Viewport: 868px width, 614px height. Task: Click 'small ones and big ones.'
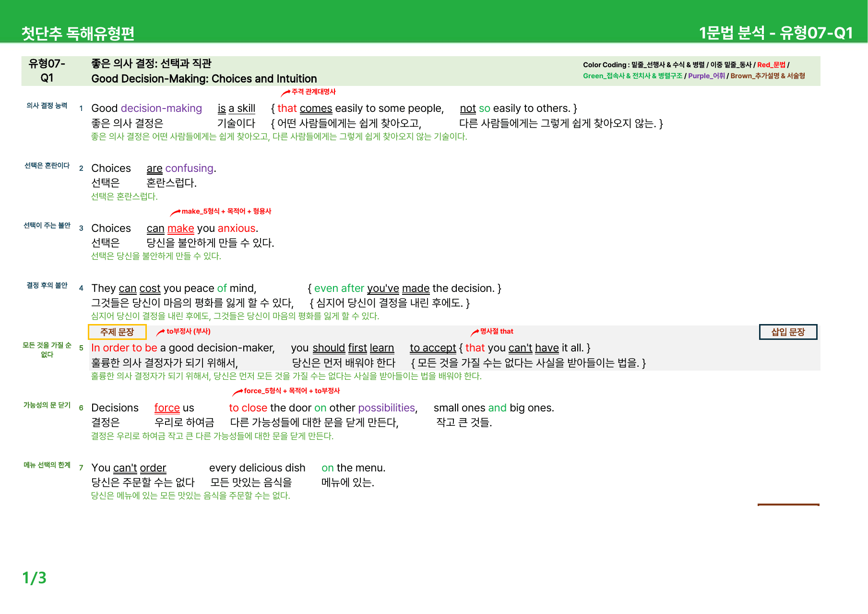(494, 408)
